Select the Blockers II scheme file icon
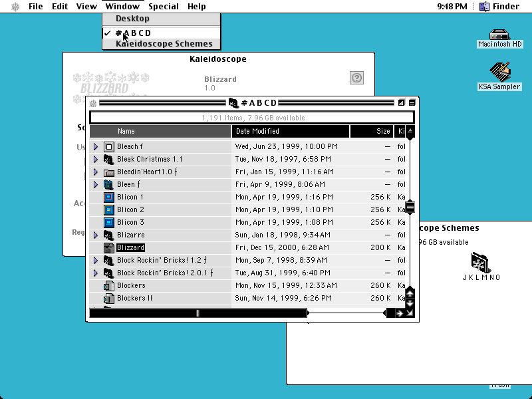532x399 pixels. (x=109, y=298)
